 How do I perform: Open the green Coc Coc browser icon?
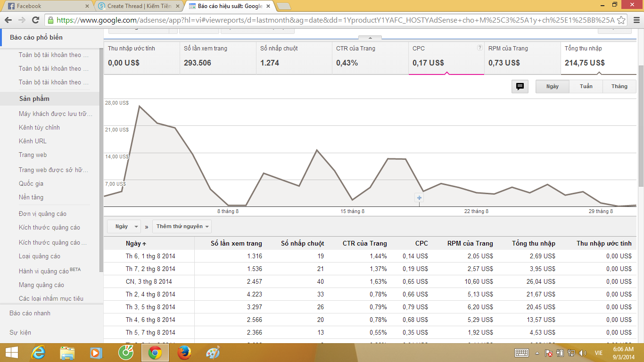coord(126,353)
